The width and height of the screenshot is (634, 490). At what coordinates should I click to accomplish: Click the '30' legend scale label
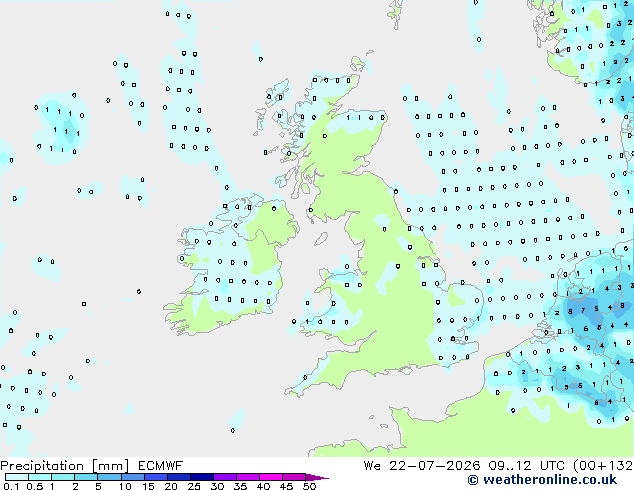point(217,486)
